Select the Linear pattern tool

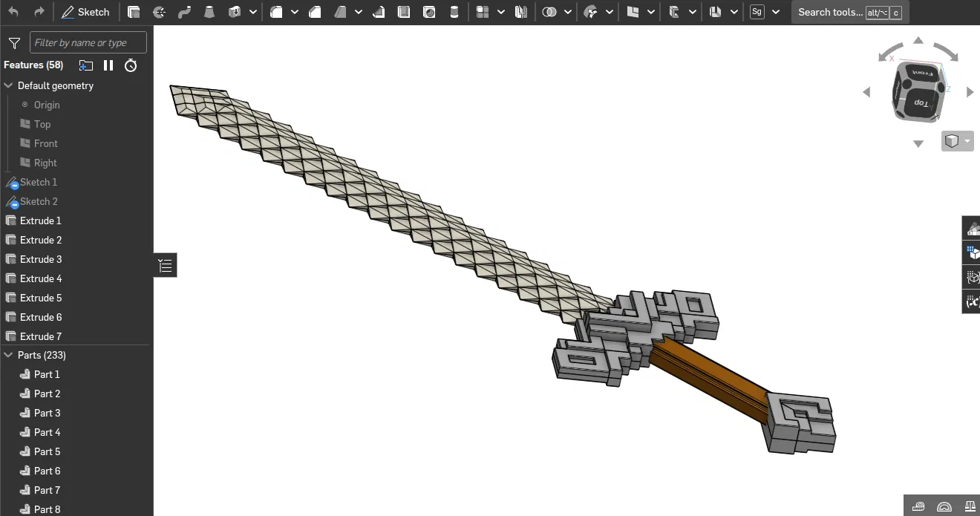483,12
